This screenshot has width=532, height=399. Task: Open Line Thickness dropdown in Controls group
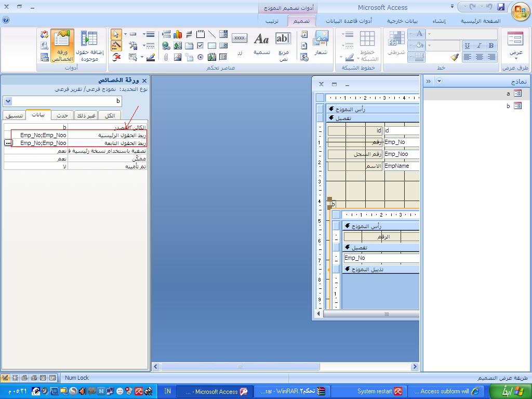(x=149, y=34)
